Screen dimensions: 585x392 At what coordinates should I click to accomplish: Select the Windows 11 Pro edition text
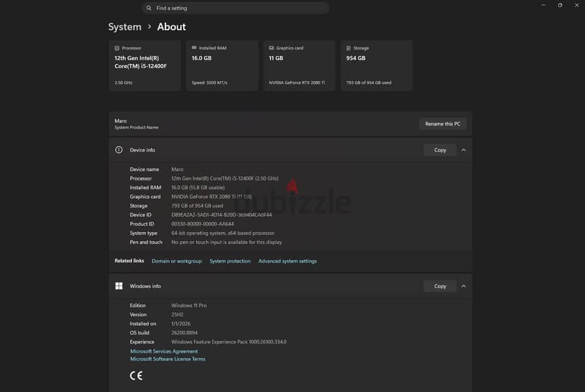pos(189,306)
